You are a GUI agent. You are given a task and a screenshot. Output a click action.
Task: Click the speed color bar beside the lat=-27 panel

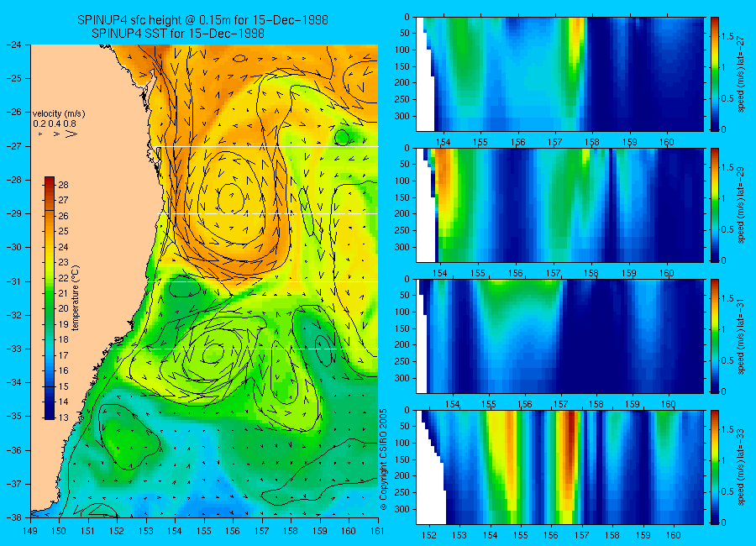[x=715, y=74]
